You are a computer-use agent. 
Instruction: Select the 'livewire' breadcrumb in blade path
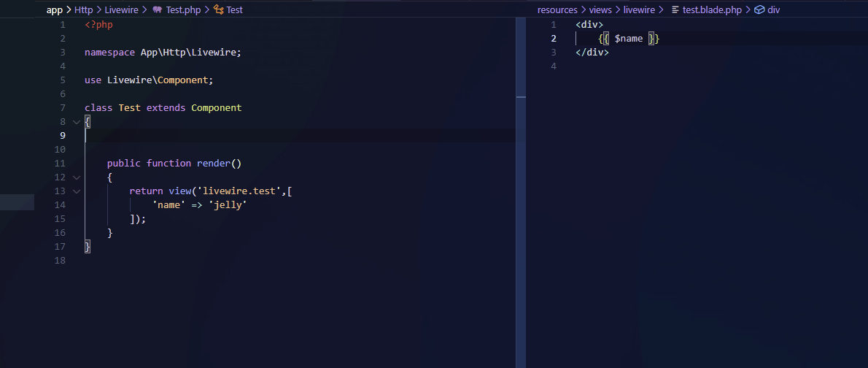point(639,10)
